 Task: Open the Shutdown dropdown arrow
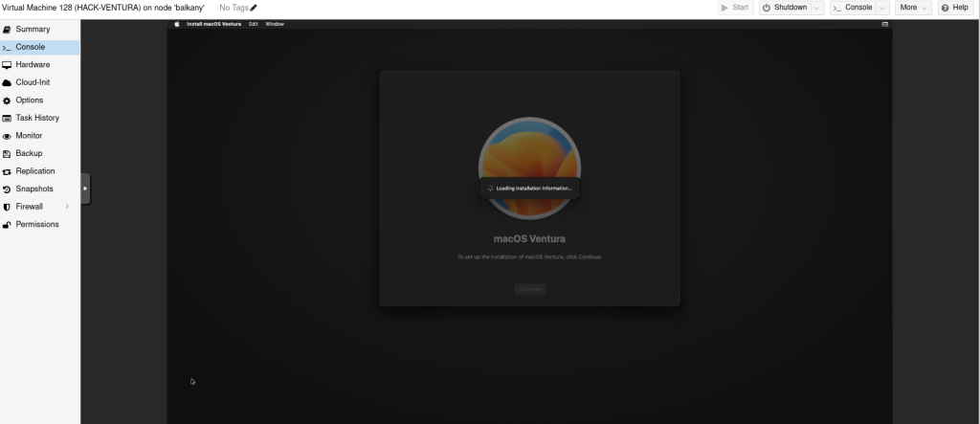[x=816, y=8]
